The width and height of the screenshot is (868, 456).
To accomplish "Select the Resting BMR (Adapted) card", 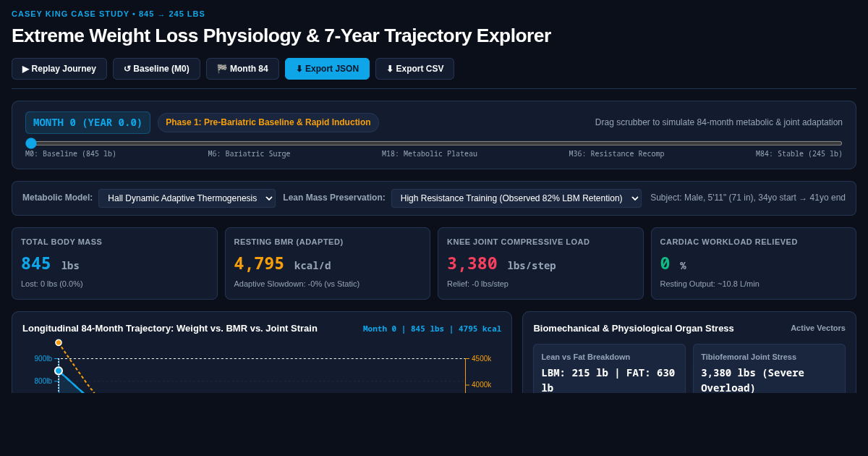I will 328,263.
